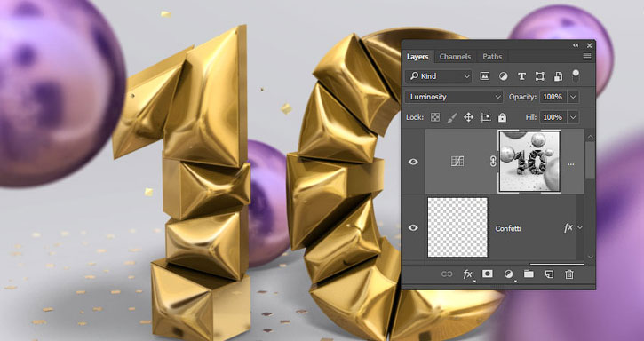The image size is (644, 341).
Task: Click the mask link chain icon
Action: [493, 162]
